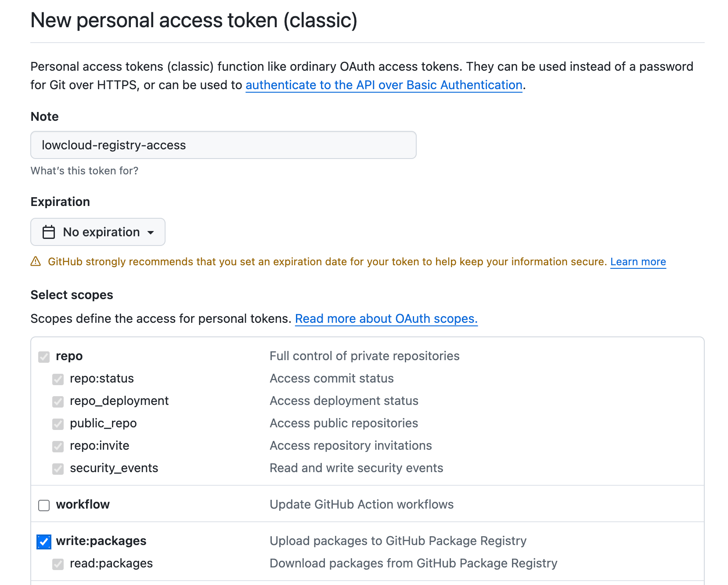Click the write:packages scope label
The image size is (728, 585).
pyautogui.click(x=101, y=541)
